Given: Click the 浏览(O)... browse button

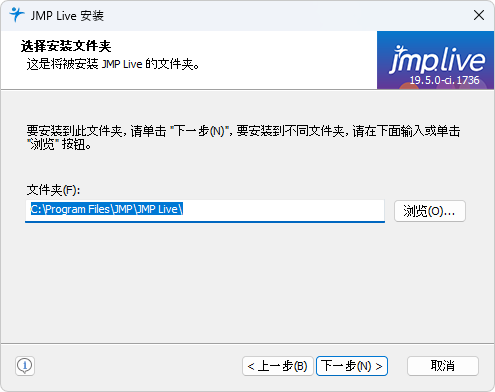Looking at the screenshot, I should click(430, 211).
